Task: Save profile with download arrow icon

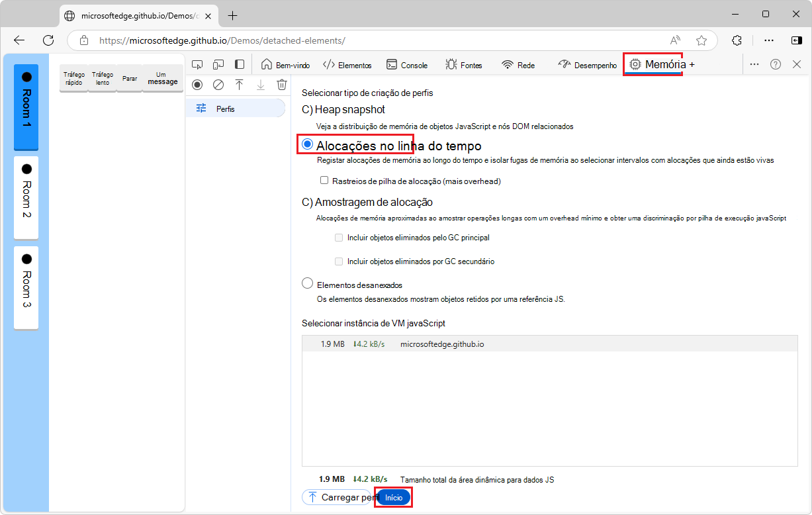Action: [x=261, y=85]
